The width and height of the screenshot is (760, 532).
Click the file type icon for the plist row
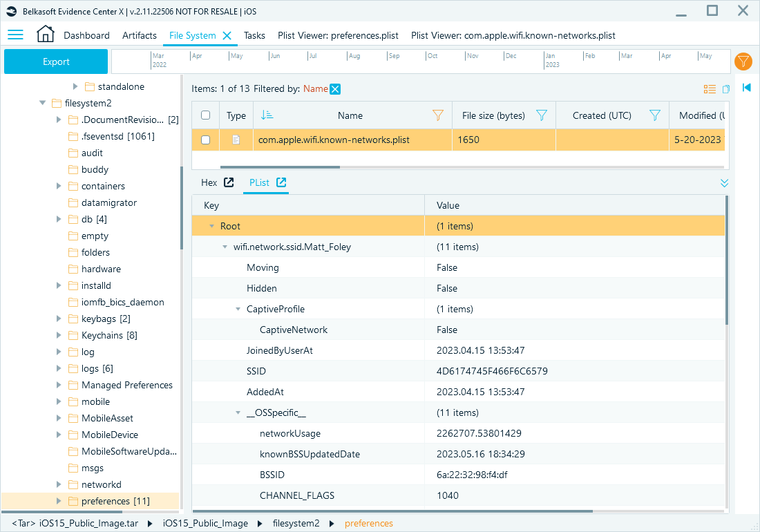tap(236, 140)
